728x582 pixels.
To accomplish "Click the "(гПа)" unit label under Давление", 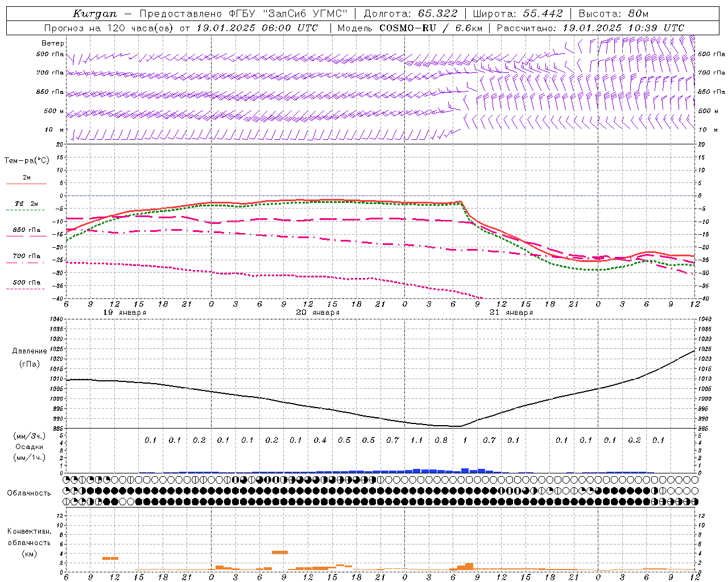I will coord(29,364).
